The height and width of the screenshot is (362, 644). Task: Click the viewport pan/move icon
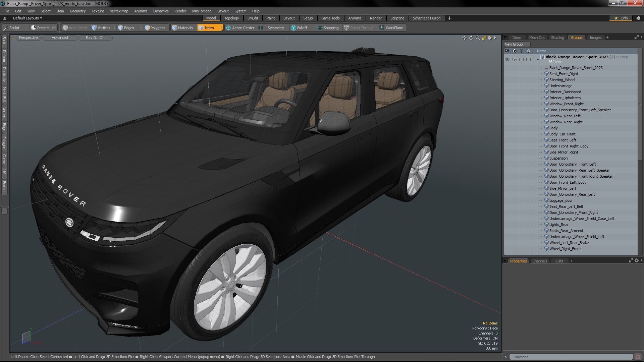pyautogui.click(x=464, y=38)
